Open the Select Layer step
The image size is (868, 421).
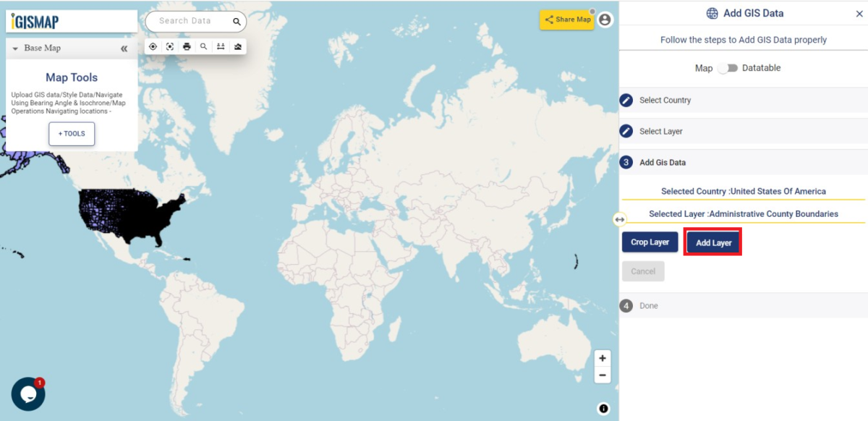(x=662, y=131)
